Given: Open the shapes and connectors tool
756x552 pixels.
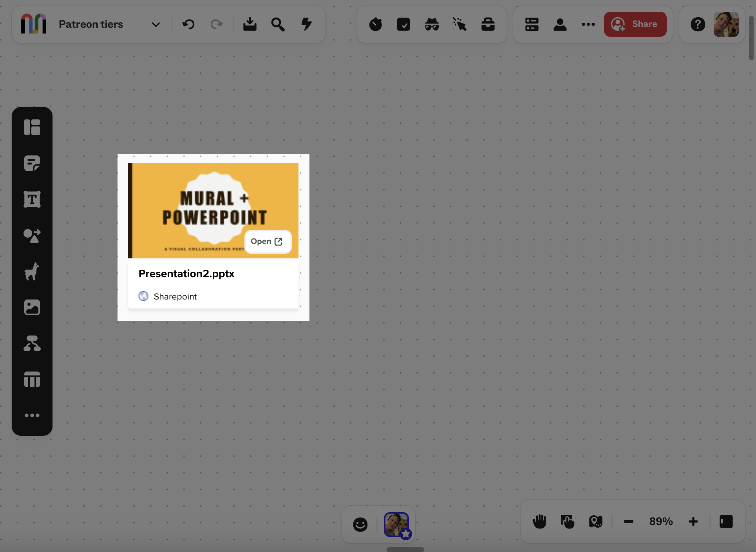Looking at the screenshot, I should pyautogui.click(x=32, y=236).
